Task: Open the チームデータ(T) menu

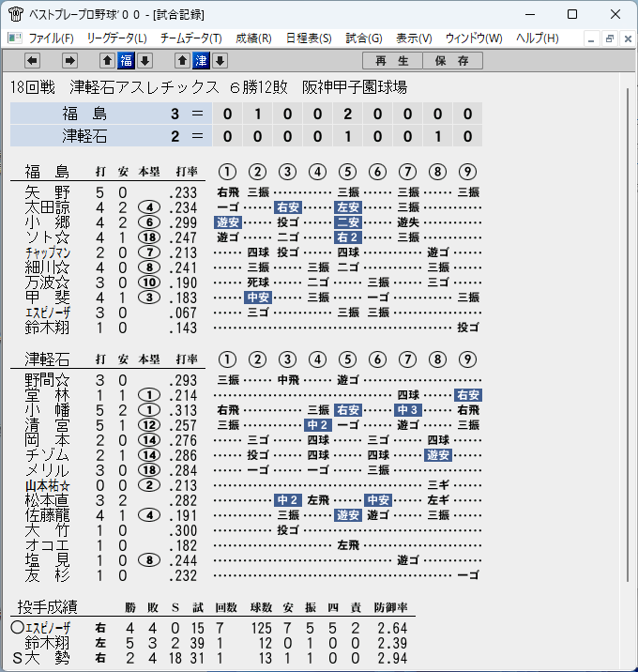Action: tap(191, 38)
